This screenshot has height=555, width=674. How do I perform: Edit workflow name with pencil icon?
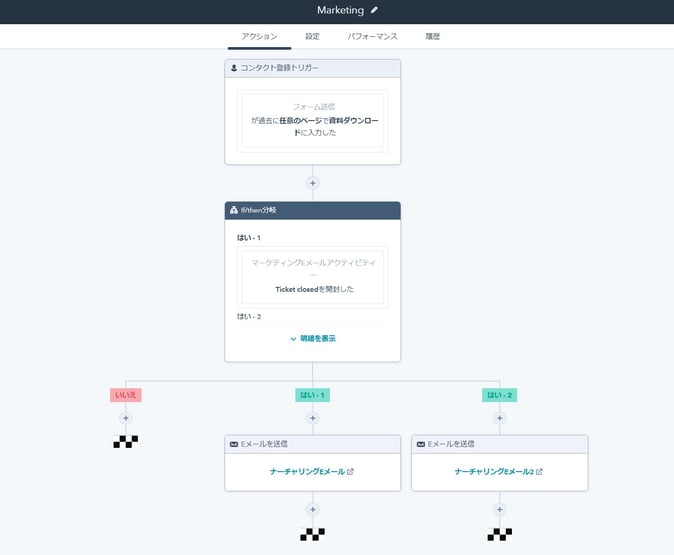(374, 10)
